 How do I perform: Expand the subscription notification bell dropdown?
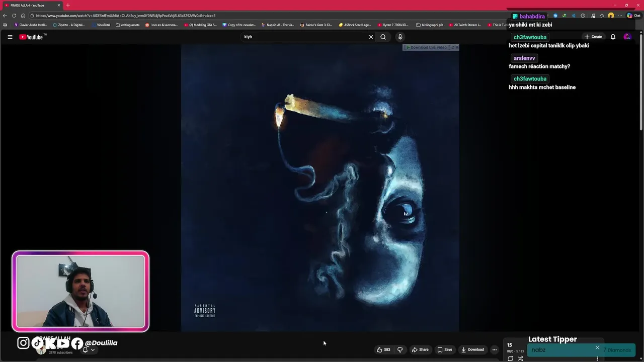[89, 349]
